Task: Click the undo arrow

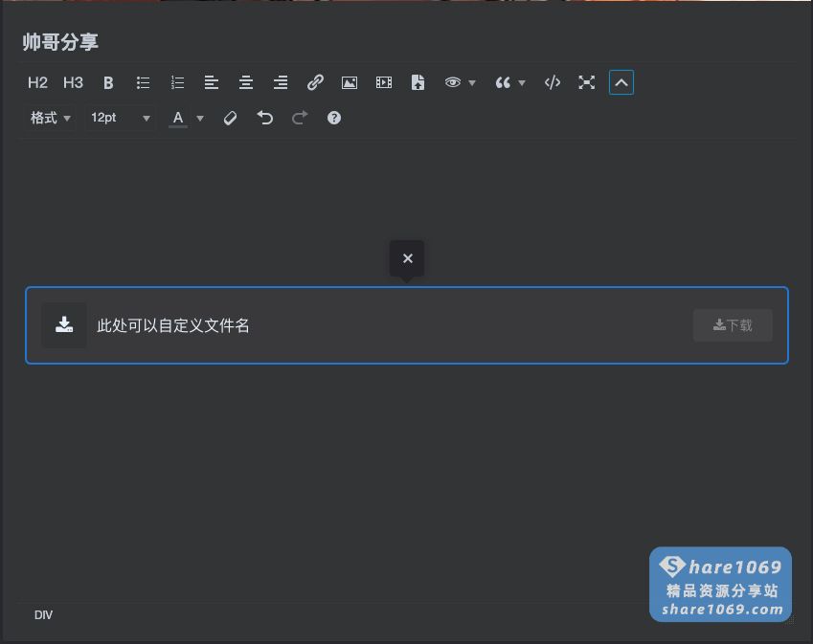Action: (x=265, y=118)
